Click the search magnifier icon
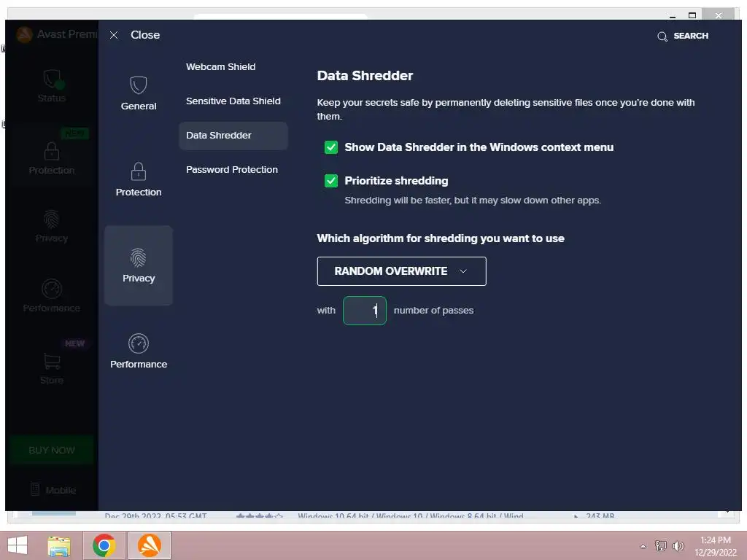This screenshot has height=560, width=747. click(662, 36)
